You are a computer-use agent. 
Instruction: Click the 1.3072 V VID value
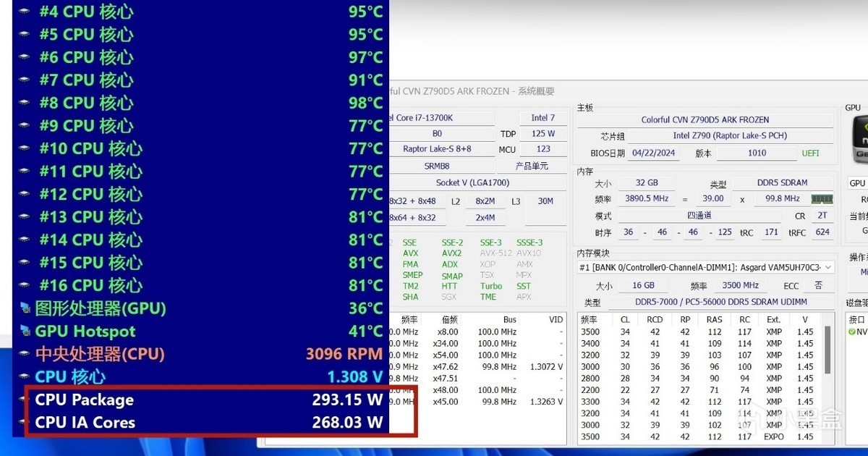pyautogui.click(x=547, y=367)
